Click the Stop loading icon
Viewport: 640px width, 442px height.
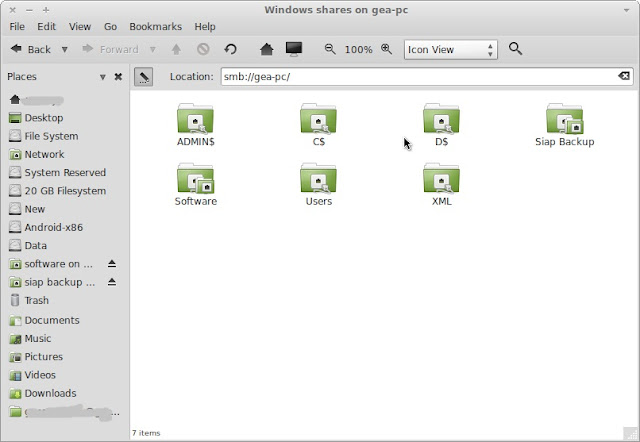pyautogui.click(x=203, y=49)
